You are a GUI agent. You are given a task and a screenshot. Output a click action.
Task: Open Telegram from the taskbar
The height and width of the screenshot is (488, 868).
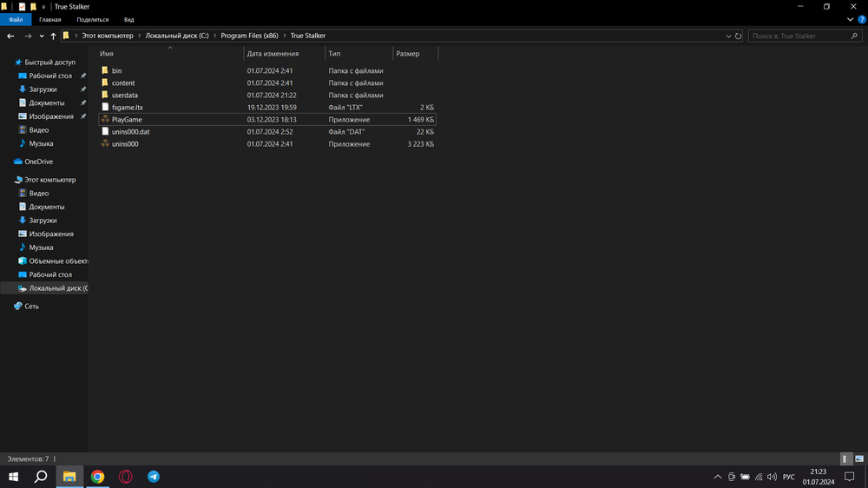coord(154,477)
